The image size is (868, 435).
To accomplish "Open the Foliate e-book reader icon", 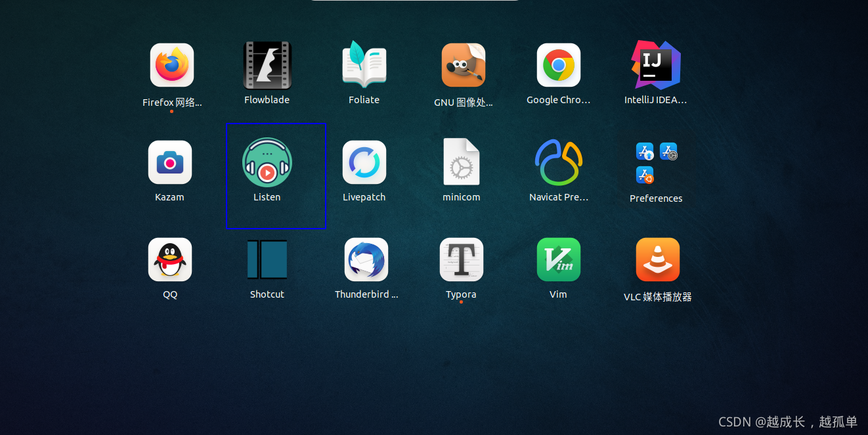I will [364, 64].
